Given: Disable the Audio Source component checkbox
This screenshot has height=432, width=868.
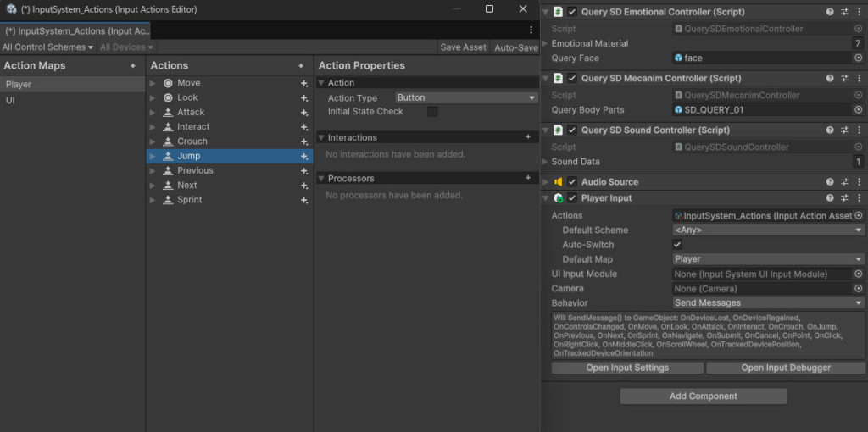Looking at the screenshot, I should click(572, 182).
